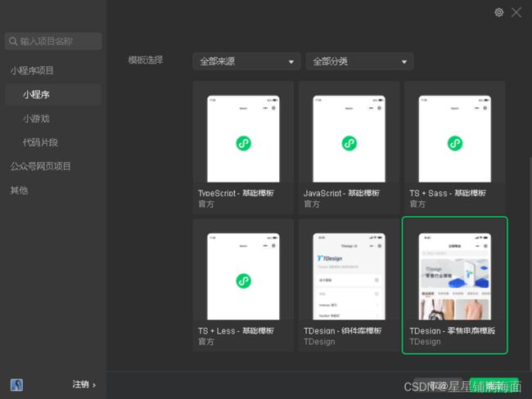The width and height of the screenshot is (532, 399).
Task: Select the 小程序 sidebar item
Action: (53, 95)
